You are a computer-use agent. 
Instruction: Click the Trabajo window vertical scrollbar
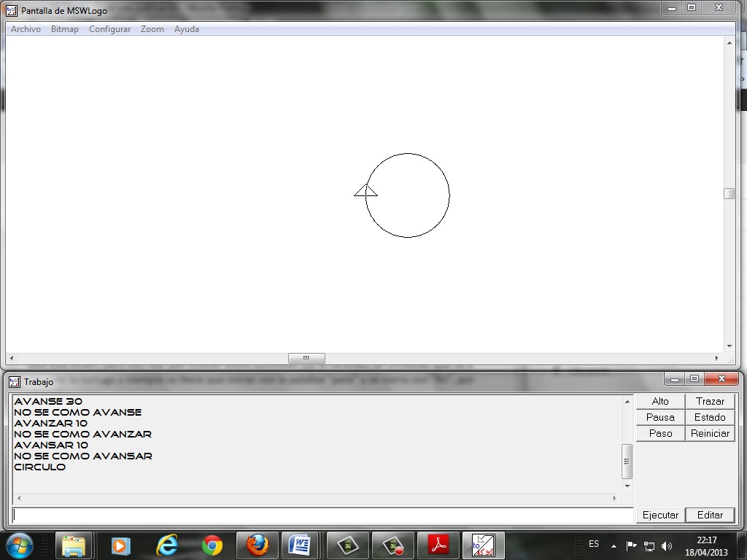coord(627,459)
